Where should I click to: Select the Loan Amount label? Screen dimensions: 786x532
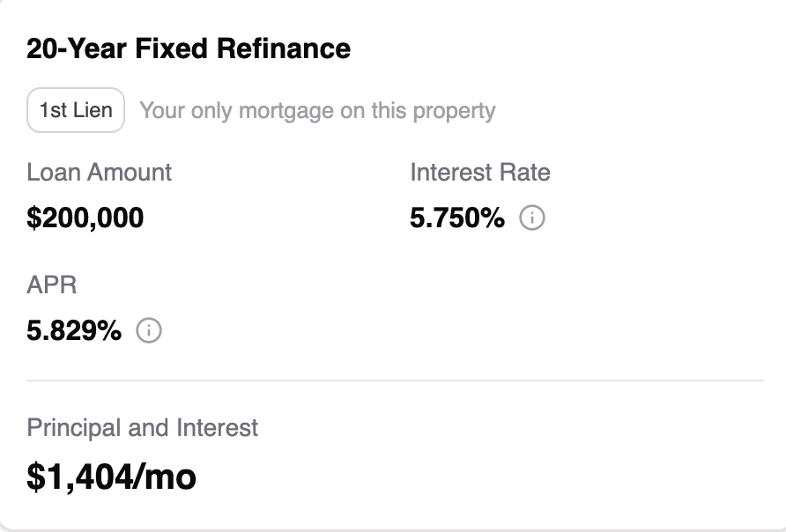point(99,173)
